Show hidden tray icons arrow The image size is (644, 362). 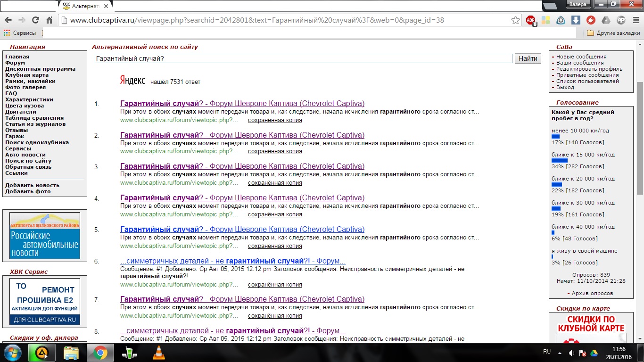[x=560, y=353]
